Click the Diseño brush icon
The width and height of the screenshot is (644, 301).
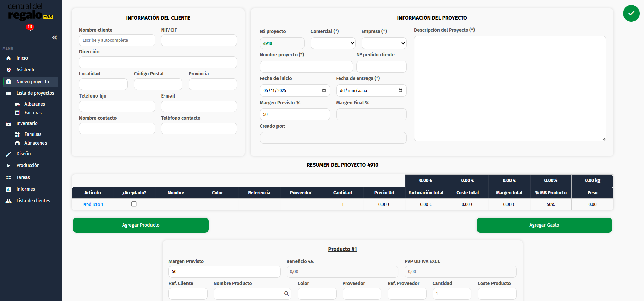[x=8, y=154]
